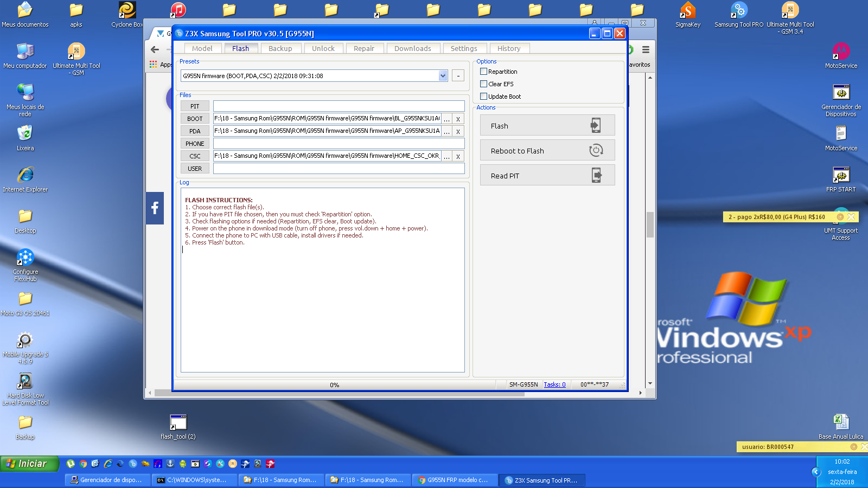
Task: Click the USER file button
Action: (195, 169)
